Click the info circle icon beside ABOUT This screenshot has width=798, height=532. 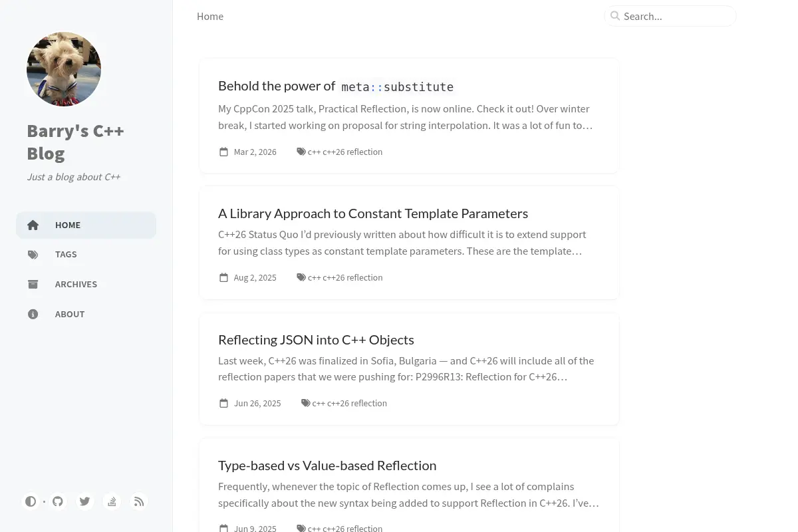tap(33, 315)
